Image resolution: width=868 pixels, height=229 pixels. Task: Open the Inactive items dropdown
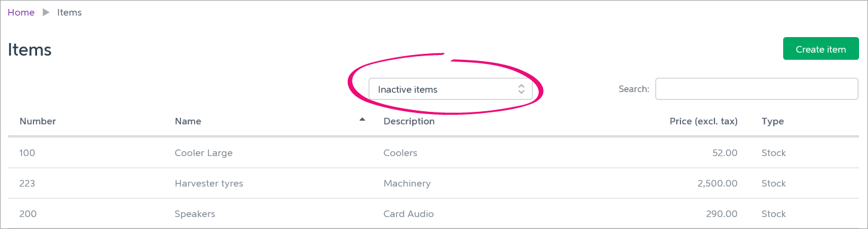[x=450, y=89]
